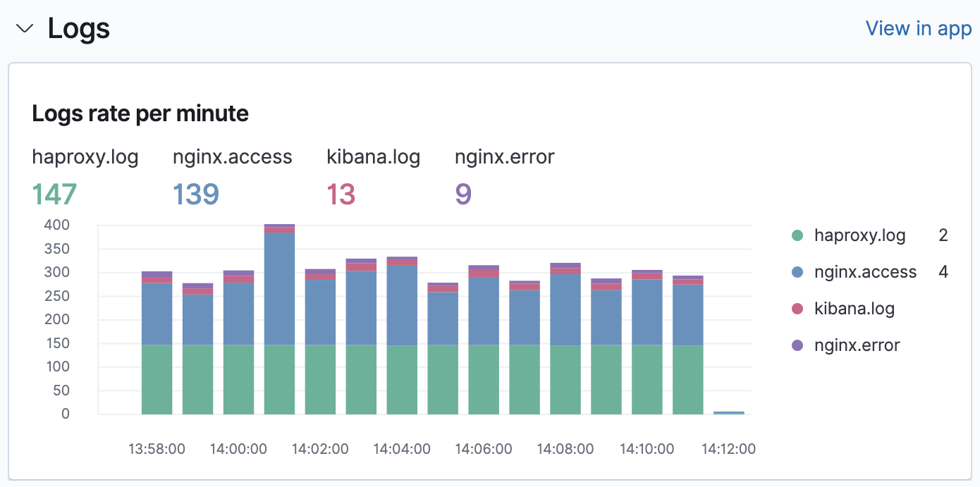Click the tallest bar after 14:01:00
The image size is (980, 487).
click(x=279, y=317)
